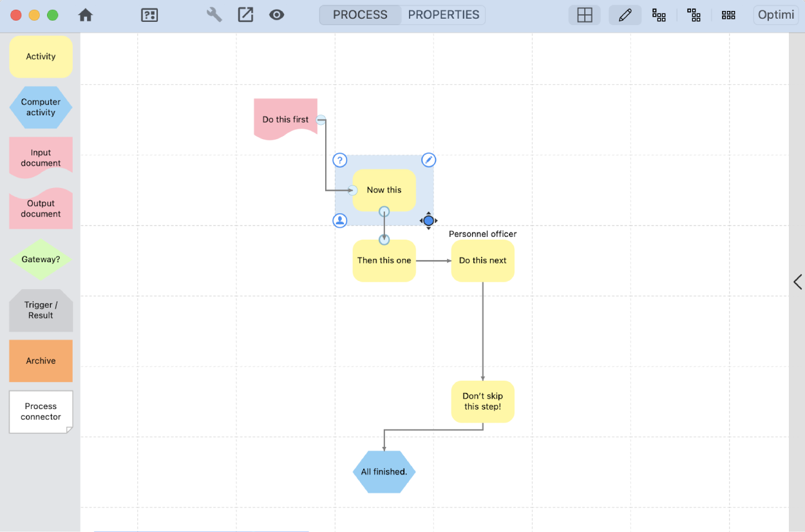Screen dimensions: 805x532
Task: Open the help panel icon in the toolbar
Action: [x=149, y=15]
